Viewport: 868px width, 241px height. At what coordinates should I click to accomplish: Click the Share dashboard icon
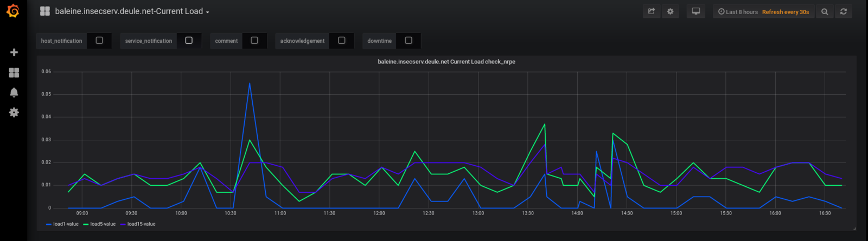pyautogui.click(x=652, y=11)
